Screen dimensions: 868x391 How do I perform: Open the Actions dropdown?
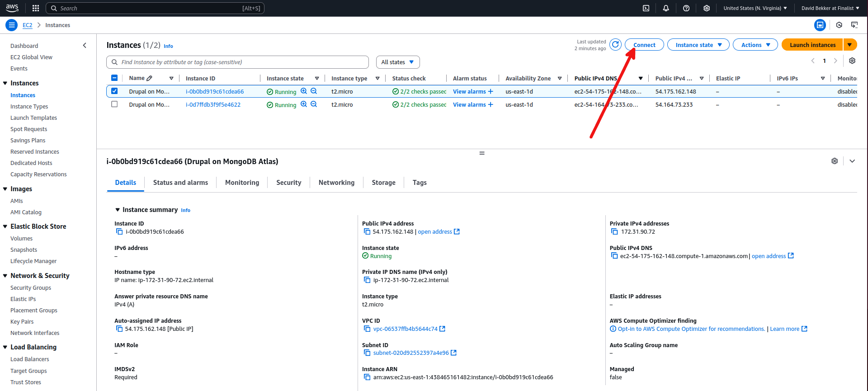[x=755, y=45]
